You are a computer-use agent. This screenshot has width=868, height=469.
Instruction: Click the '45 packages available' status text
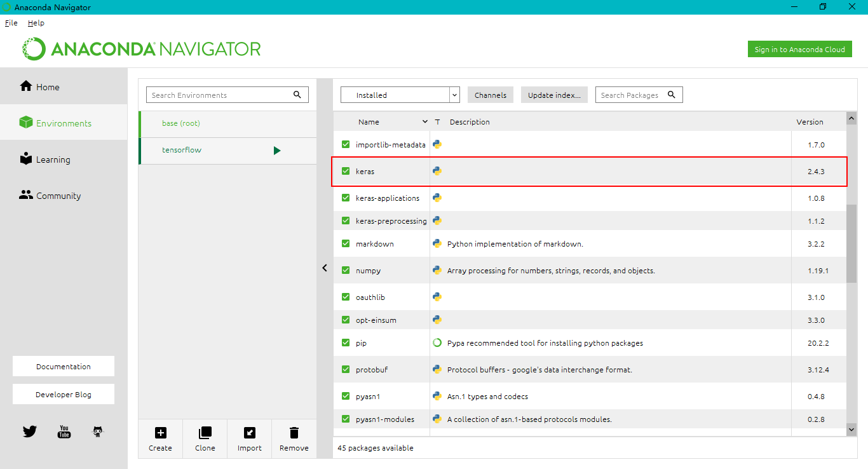click(375, 448)
